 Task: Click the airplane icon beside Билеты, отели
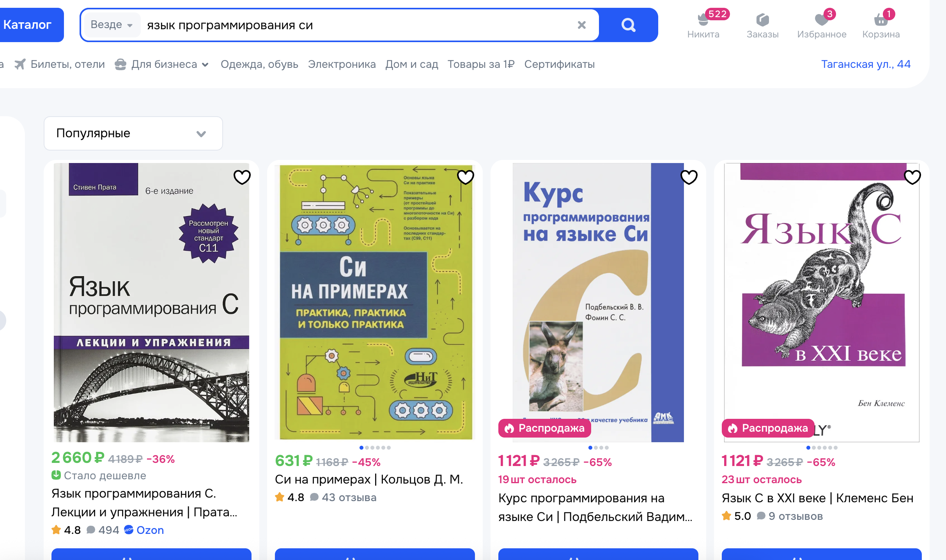point(20,64)
